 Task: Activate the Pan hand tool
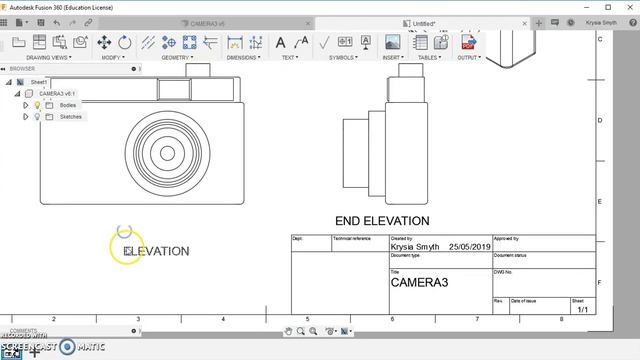coord(289,331)
